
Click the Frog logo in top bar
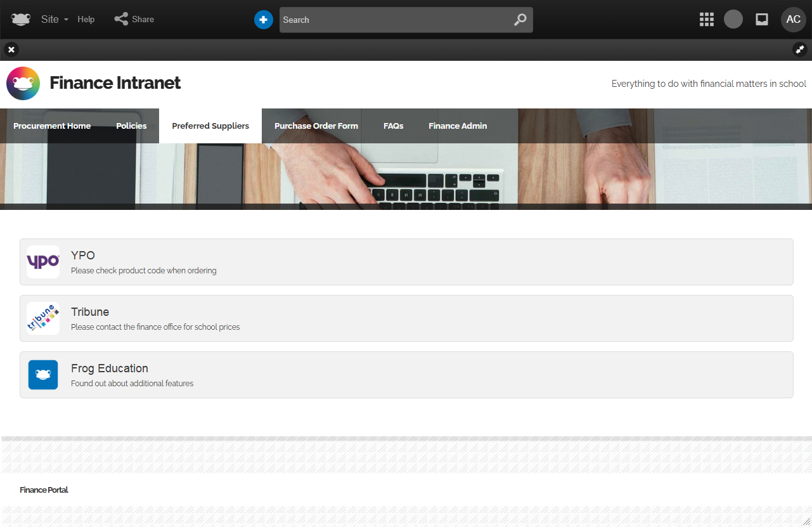[x=21, y=19]
